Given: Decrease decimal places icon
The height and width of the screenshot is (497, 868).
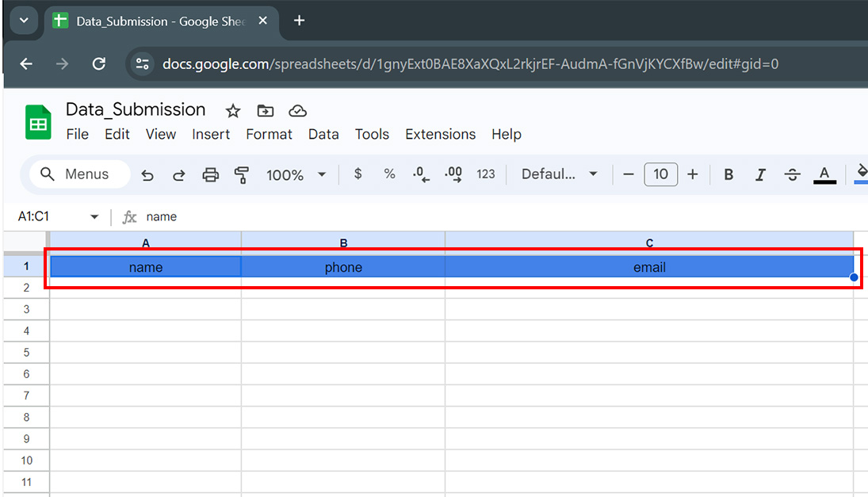Looking at the screenshot, I should tap(420, 174).
